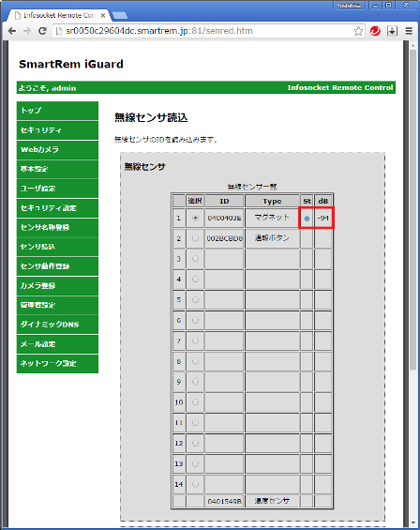The height and width of the screenshot is (530, 420).
Task: Close the Infosocket Remote Control tab
Action: point(103,16)
